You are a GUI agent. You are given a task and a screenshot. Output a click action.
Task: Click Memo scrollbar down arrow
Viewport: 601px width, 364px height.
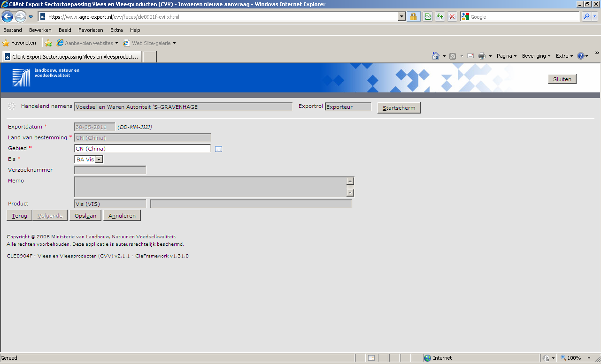click(350, 192)
